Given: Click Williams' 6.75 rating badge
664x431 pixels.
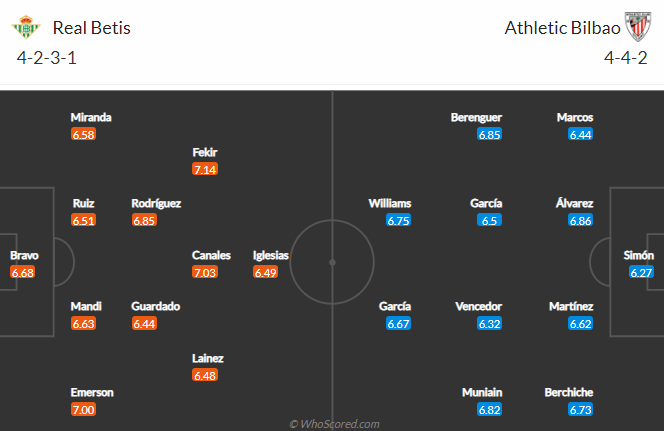Looking at the screenshot, I should (x=398, y=221).
